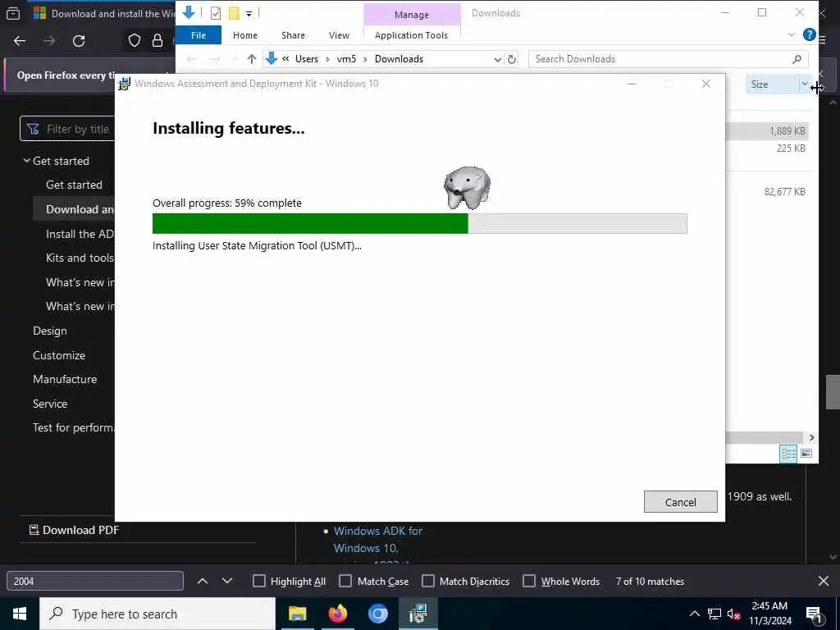The image size is (840, 630).
Task: Enable the Whole Words checkbox
Action: tap(529, 582)
